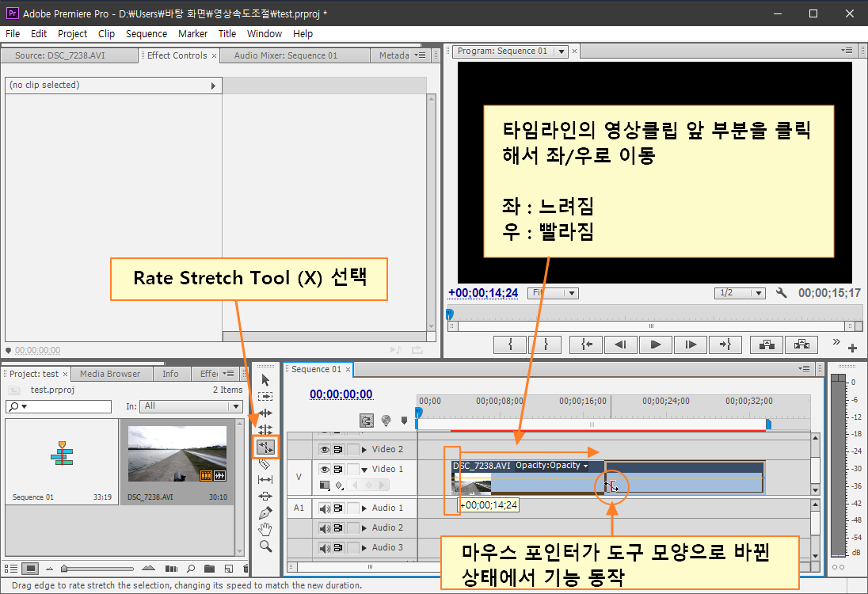Viewport: 868px width, 594px height.
Task: Click the Find icon in Project panel
Action: pyautogui.click(x=191, y=569)
